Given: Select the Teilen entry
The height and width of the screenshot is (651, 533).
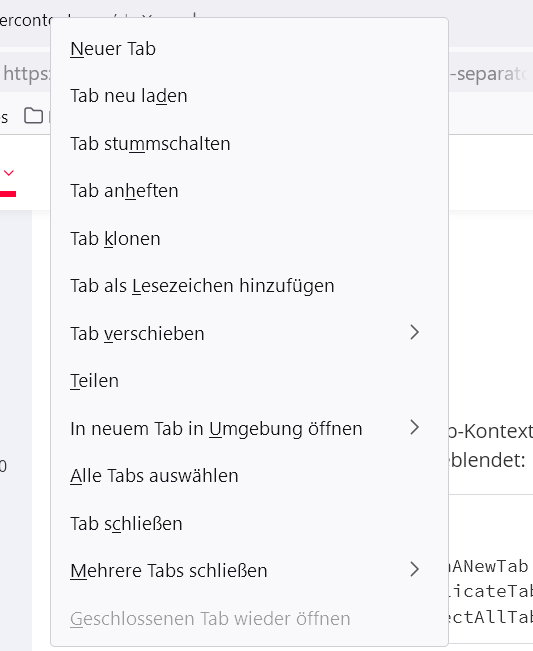Looking at the screenshot, I should [x=249, y=381].
